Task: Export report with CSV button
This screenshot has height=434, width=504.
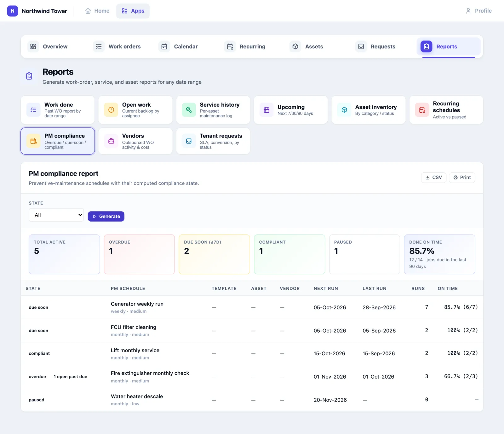Action: [x=434, y=178]
